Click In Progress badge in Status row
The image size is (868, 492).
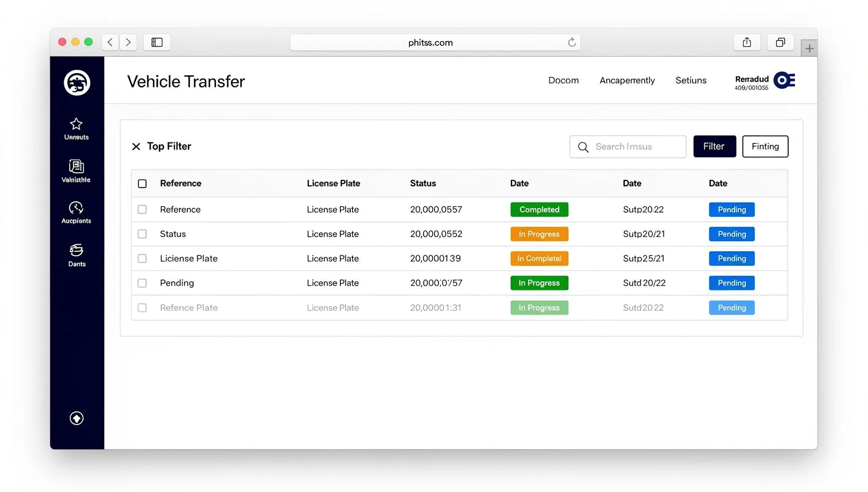[539, 234]
